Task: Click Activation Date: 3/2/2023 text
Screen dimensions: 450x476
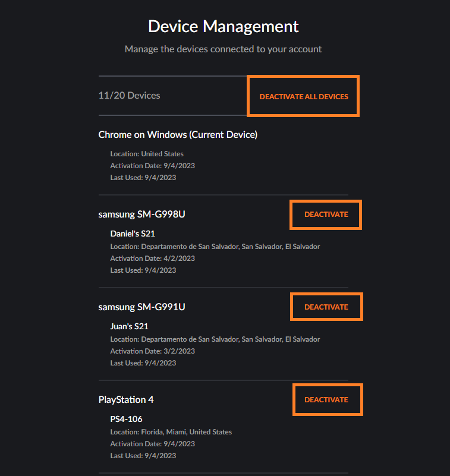Action: [x=152, y=351]
